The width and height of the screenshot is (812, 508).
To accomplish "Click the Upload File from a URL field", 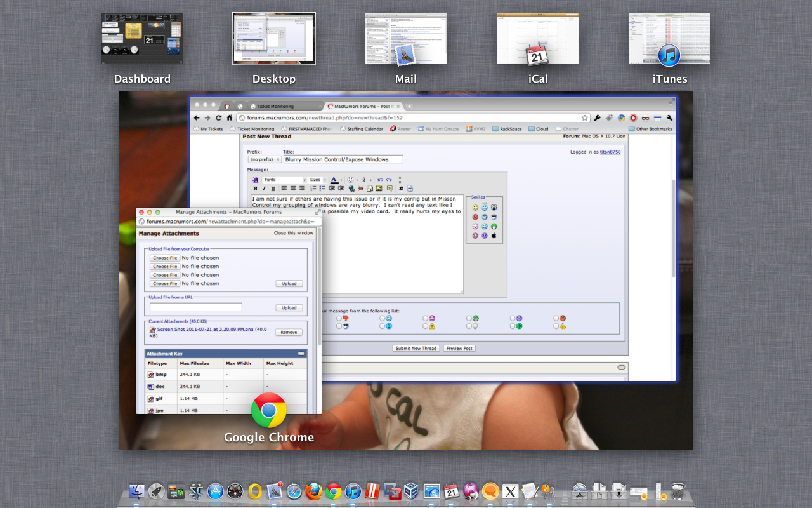I will point(196,307).
